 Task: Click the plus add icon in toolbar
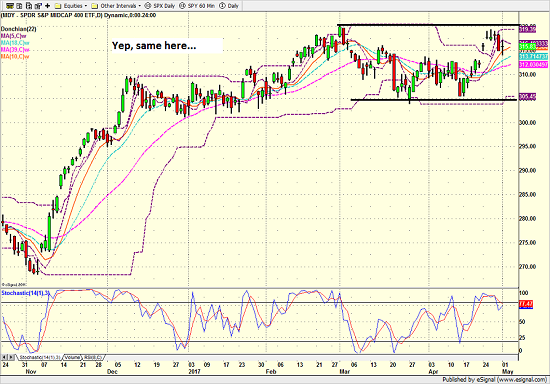click(47, 6)
